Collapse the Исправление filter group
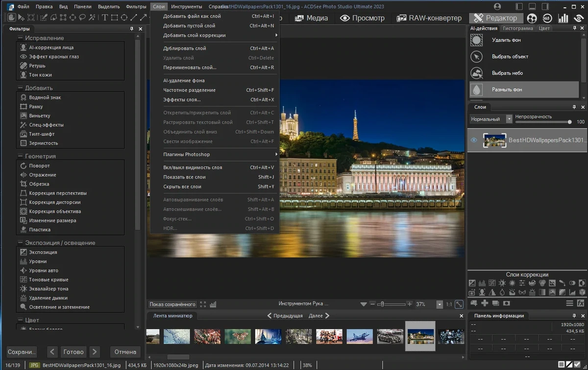Image resolution: width=588 pixels, height=370 pixels. coord(20,38)
